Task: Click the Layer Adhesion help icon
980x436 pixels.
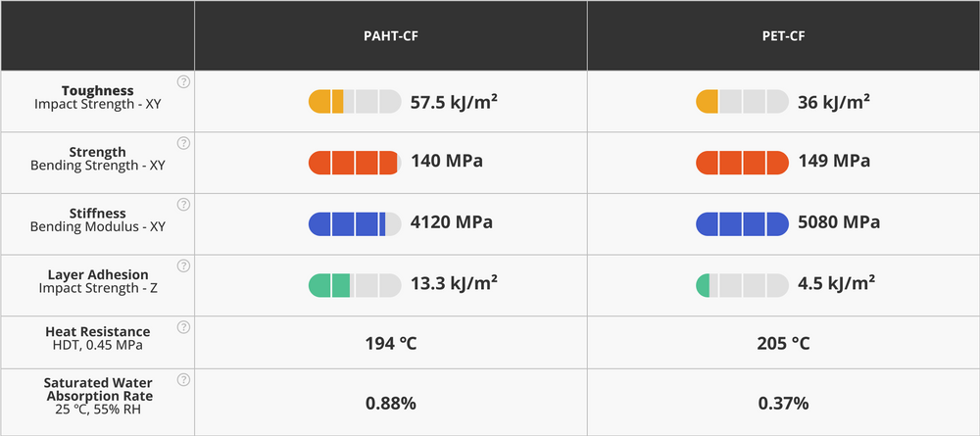Action: [x=183, y=266]
